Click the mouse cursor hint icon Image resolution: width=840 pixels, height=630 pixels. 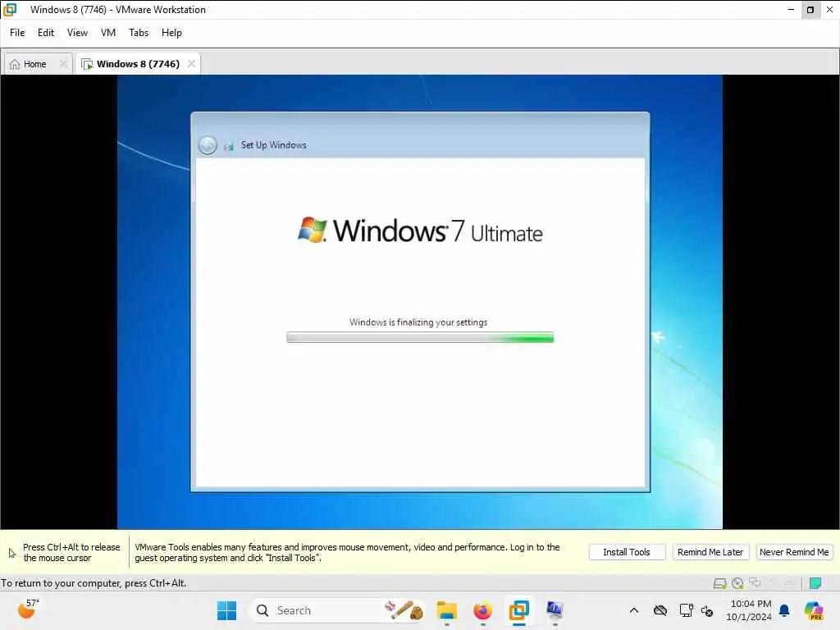tap(11, 553)
